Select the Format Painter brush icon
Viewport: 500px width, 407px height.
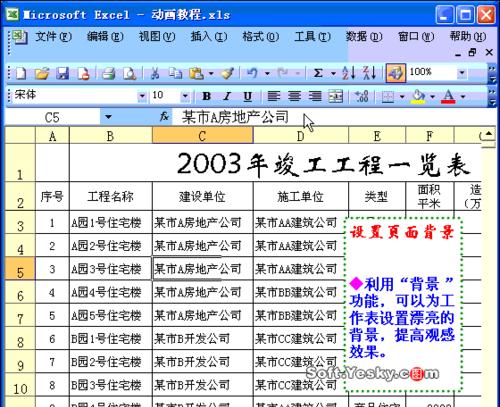[x=227, y=73]
